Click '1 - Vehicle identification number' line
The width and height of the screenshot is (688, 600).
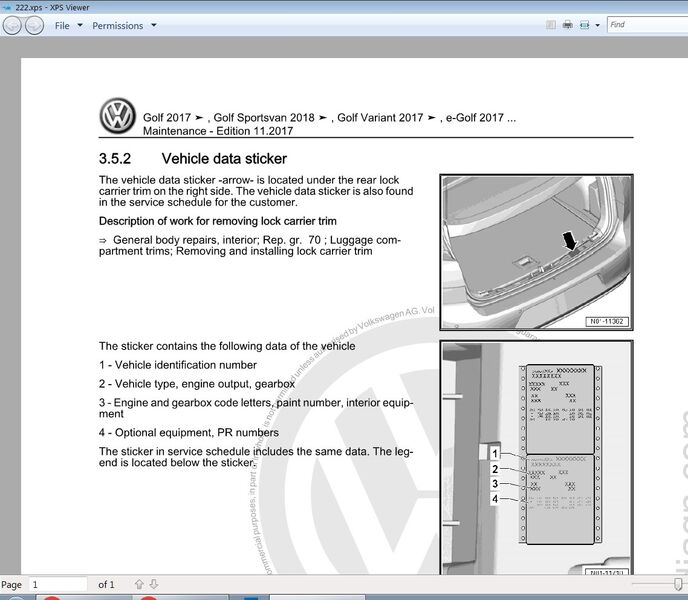[x=178, y=365]
